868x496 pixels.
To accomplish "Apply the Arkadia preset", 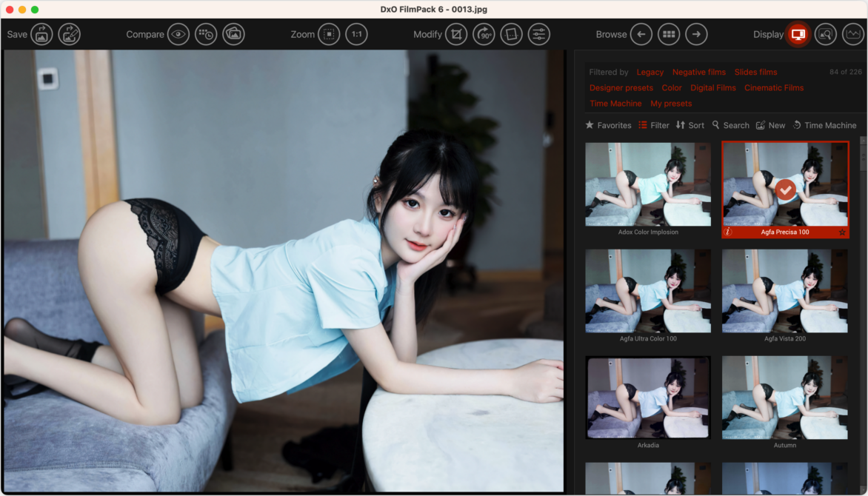I will pyautogui.click(x=648, y=398).
